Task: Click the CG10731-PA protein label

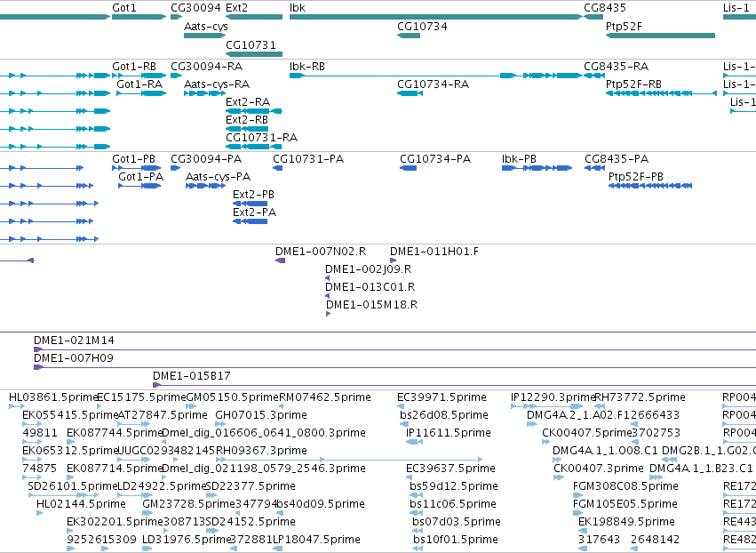Action: [x=308, y=159]
